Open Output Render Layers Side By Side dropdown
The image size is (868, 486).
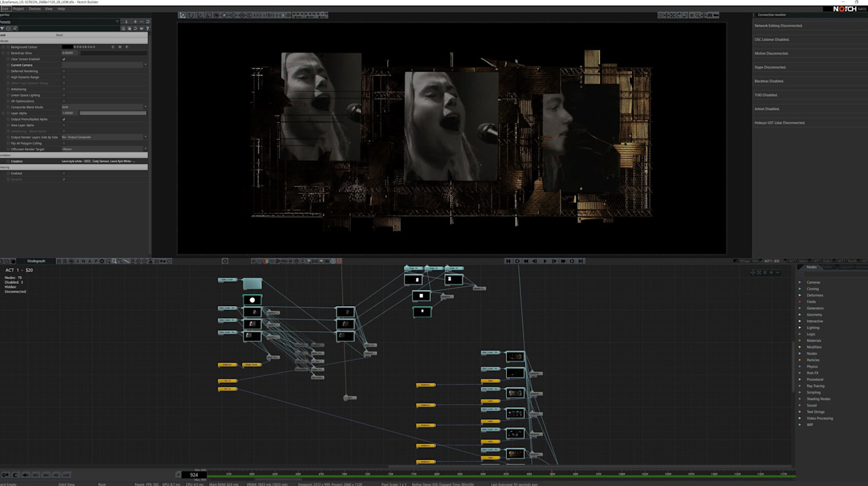[104, 137]
